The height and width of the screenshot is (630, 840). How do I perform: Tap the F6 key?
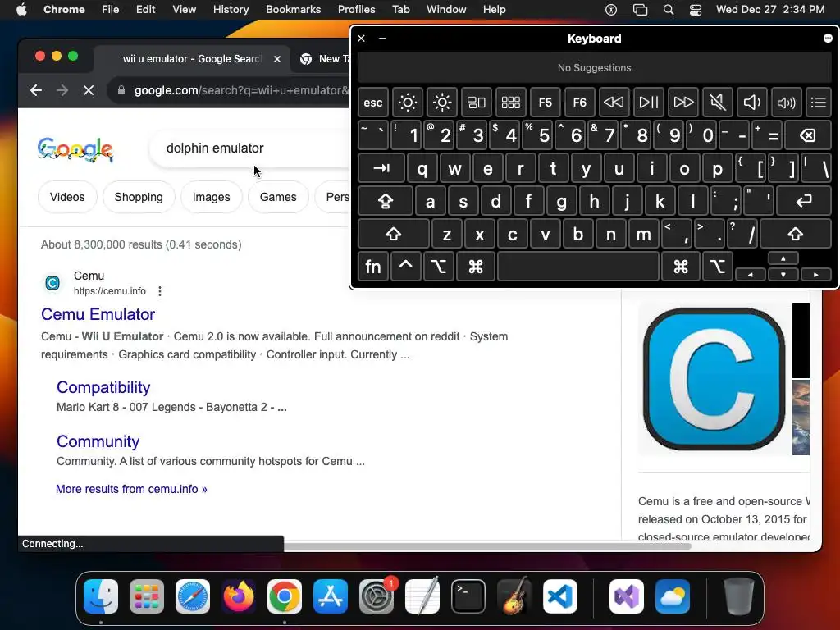point(580,103)
